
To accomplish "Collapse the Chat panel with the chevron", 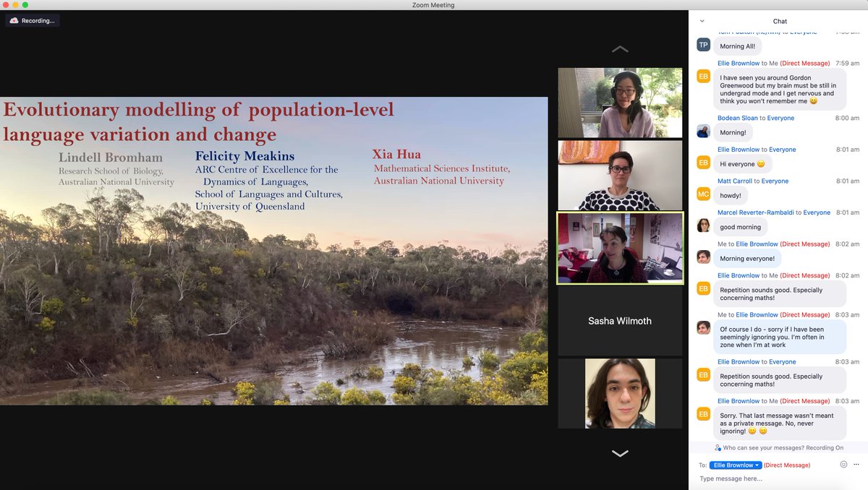I will [702, 21].
